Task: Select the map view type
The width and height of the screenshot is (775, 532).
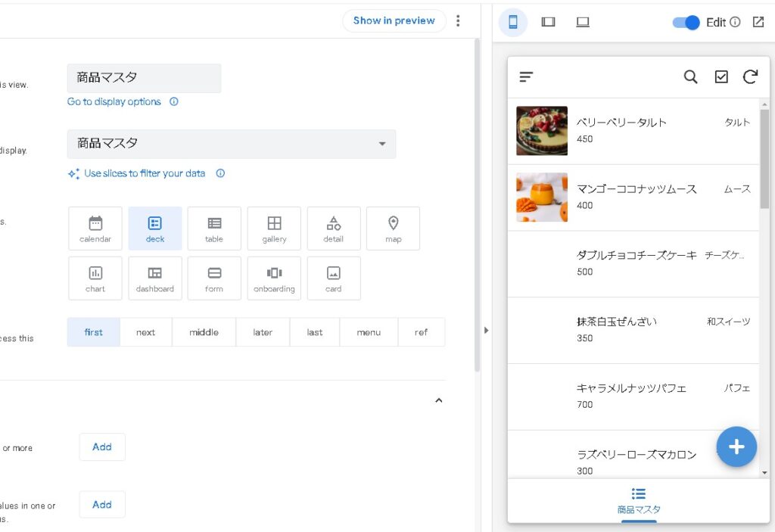Action: click(393, 228)
